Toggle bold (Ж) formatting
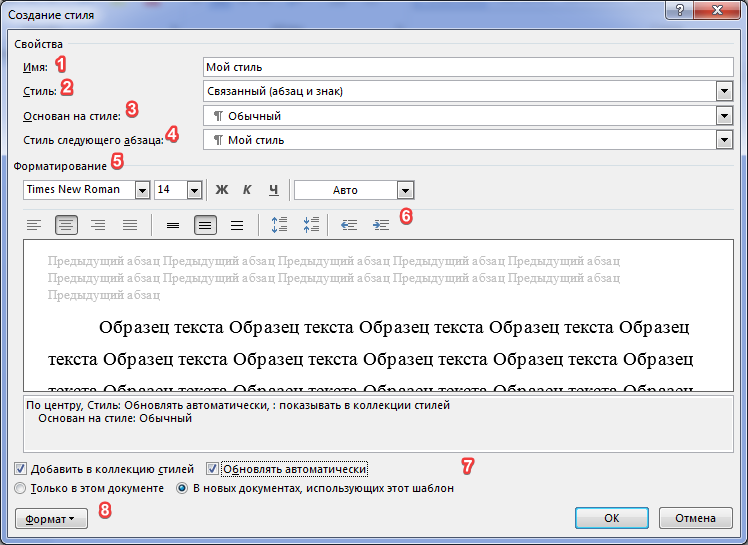Viewport: 748px width, 545px height. pos(222,190)
